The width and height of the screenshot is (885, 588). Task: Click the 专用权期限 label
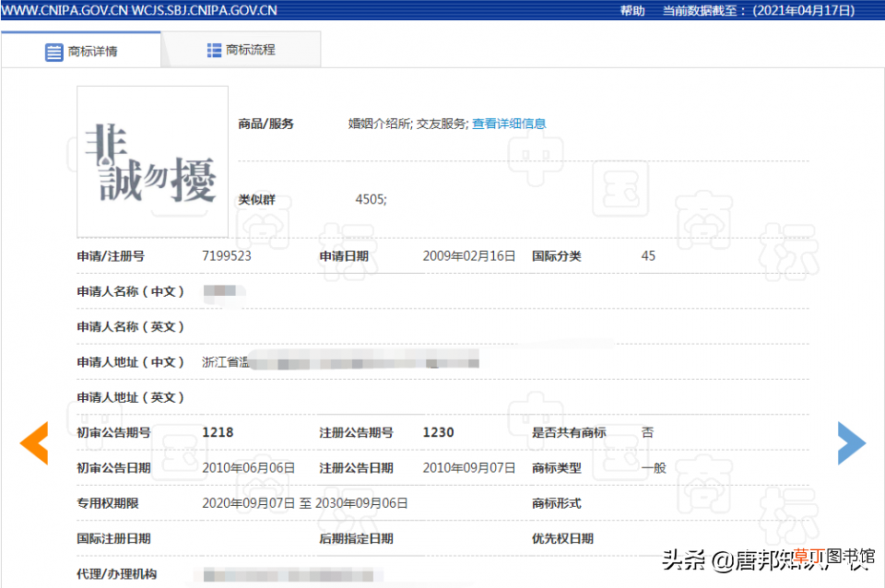tap(108, 503)
